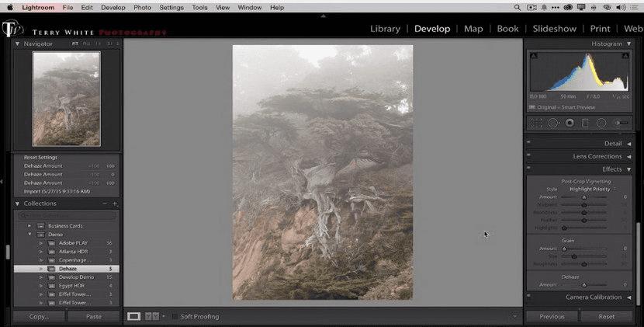Open Spotlight search in menu bar
This screenshot has width=644, height=327.
click(x=517, y=8)
